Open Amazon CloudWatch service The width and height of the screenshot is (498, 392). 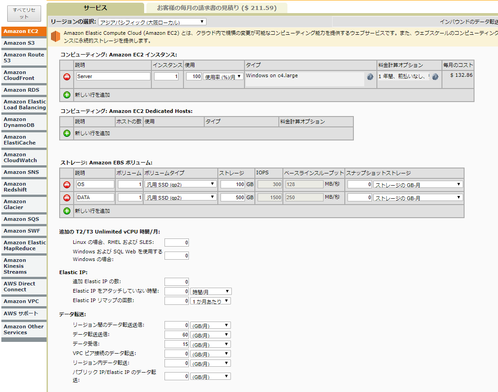coord(24,158)
